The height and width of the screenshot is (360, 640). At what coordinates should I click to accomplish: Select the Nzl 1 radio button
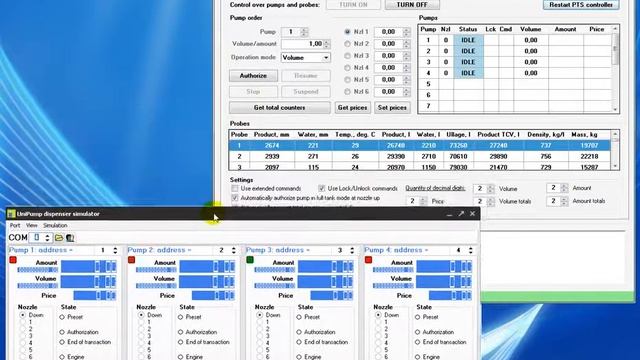click(347, 31)
